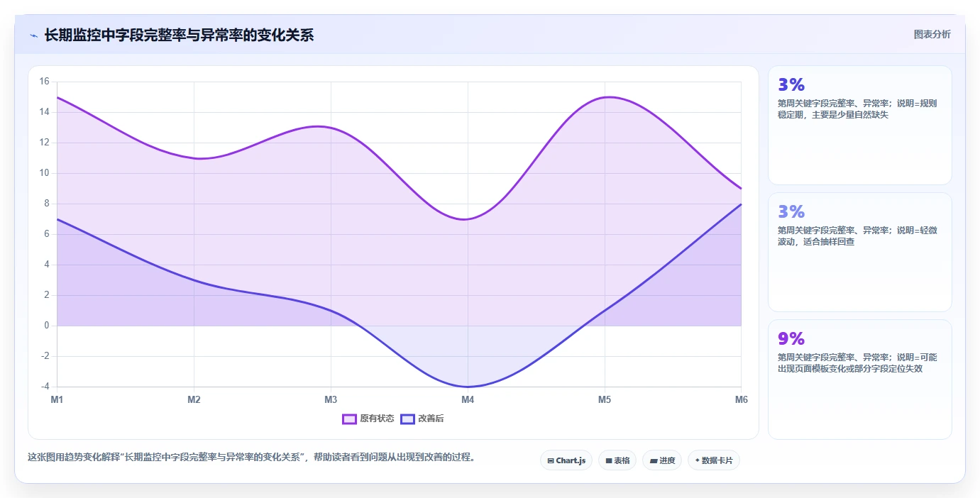980x498 pixels.
Task: Click the 图表分析 label
Action: [932, 34]
